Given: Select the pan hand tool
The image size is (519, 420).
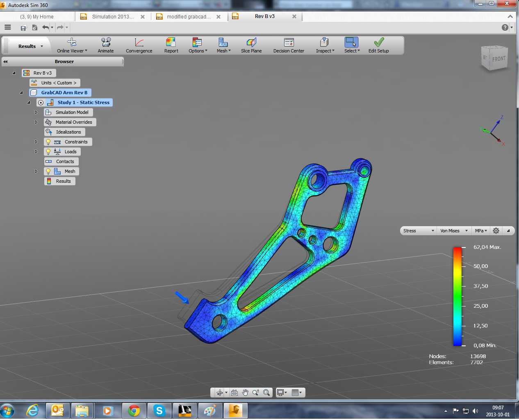Looking at the screenshot, I should click(x=245, y=393).
